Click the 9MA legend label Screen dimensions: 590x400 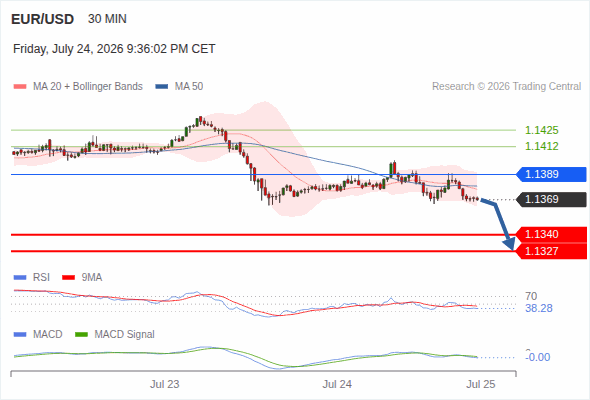(x=92, y=278)
